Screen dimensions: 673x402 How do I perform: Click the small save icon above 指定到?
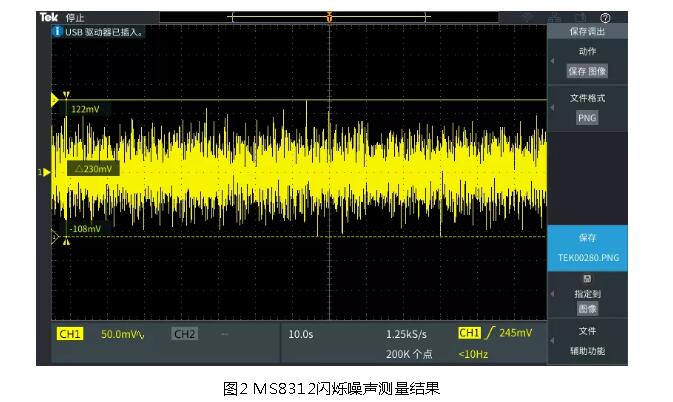(587, 279)
